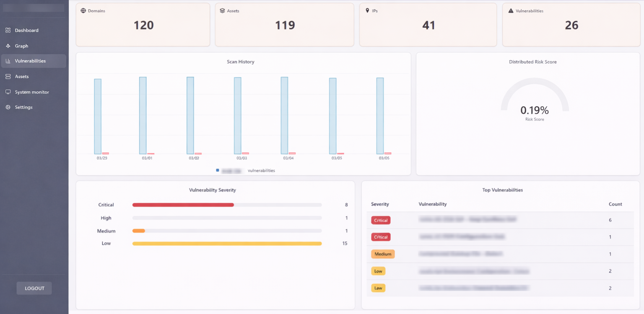
Task: Click the pin icon on the IPs card
Action: click(367, 10)
